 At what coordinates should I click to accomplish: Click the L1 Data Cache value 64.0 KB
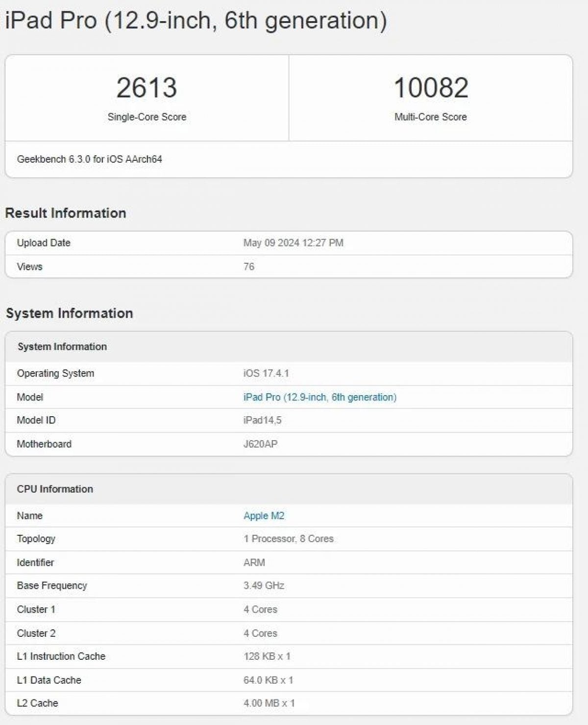pos(268,680)
